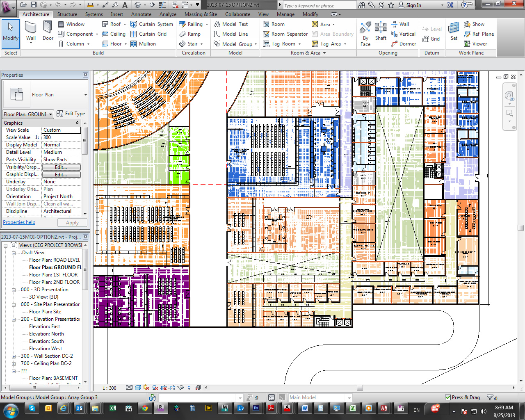Toggle the Press & Drag checkbox
This screenshot has width=525, height=420.
tap(448, 397)
